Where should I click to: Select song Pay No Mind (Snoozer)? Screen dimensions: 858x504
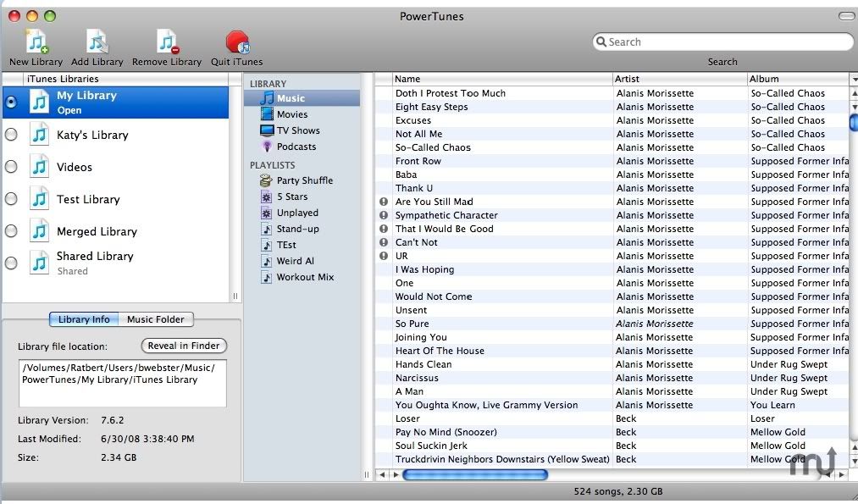[x=446, y=432]
